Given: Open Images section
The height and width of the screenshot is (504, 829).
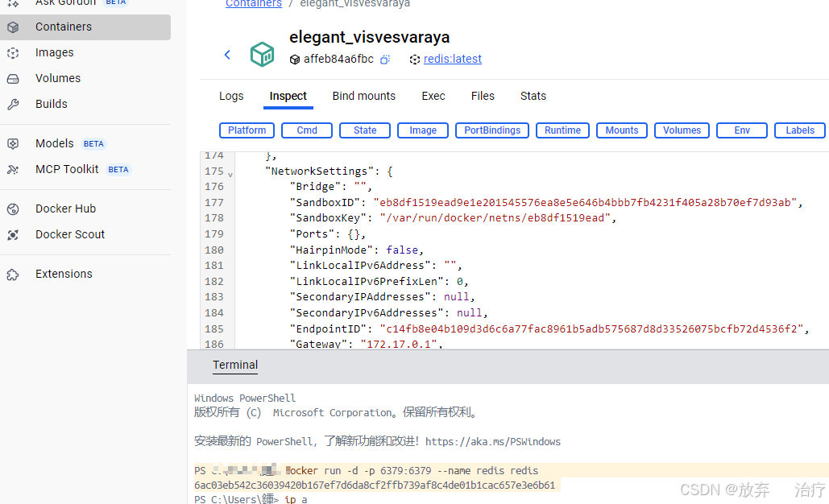Looking at the screenshot, I should [x=55, y=53].
